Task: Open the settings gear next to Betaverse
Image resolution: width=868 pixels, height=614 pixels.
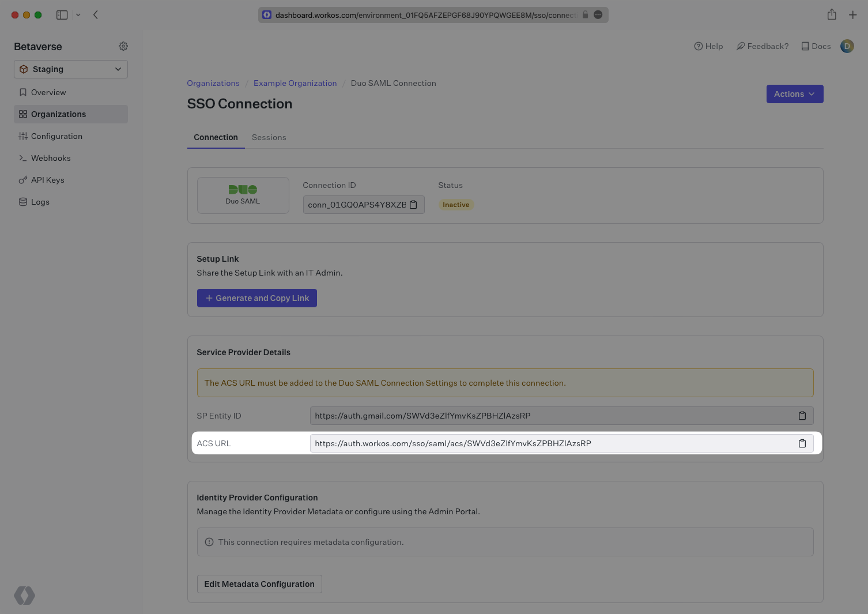Action: (x=123, y=46)
